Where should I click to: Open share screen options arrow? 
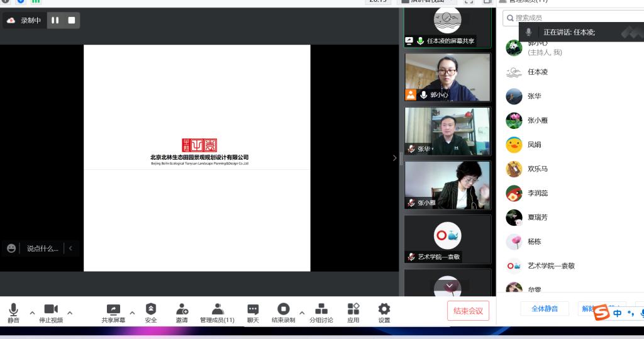[x=132, y=313]
